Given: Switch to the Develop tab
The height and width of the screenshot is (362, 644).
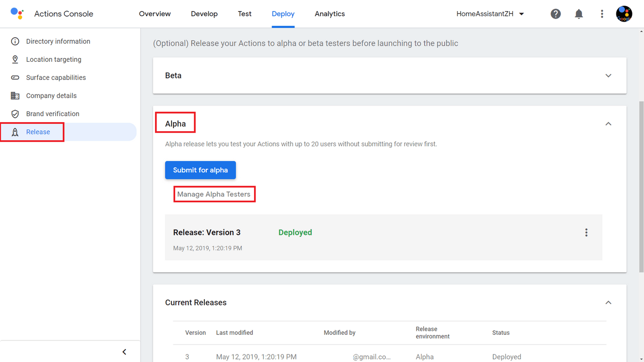Looking at the screenshot, I should pos(204,14).
